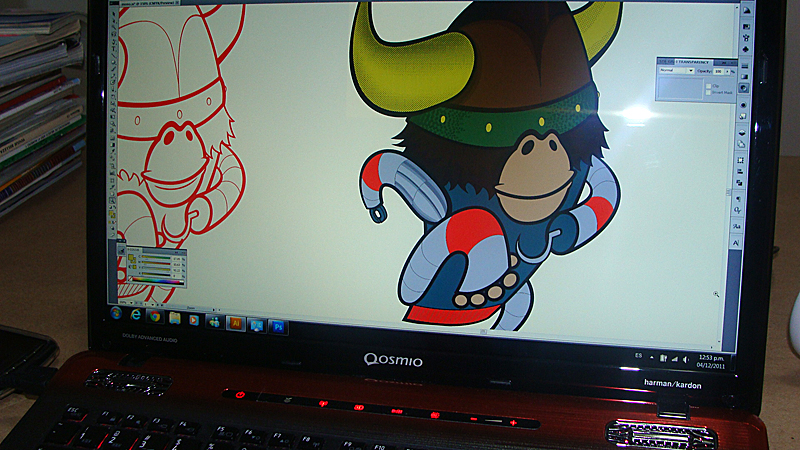Show hidden system tray icons arrow

pyautogui.click(x=652, y=357)
